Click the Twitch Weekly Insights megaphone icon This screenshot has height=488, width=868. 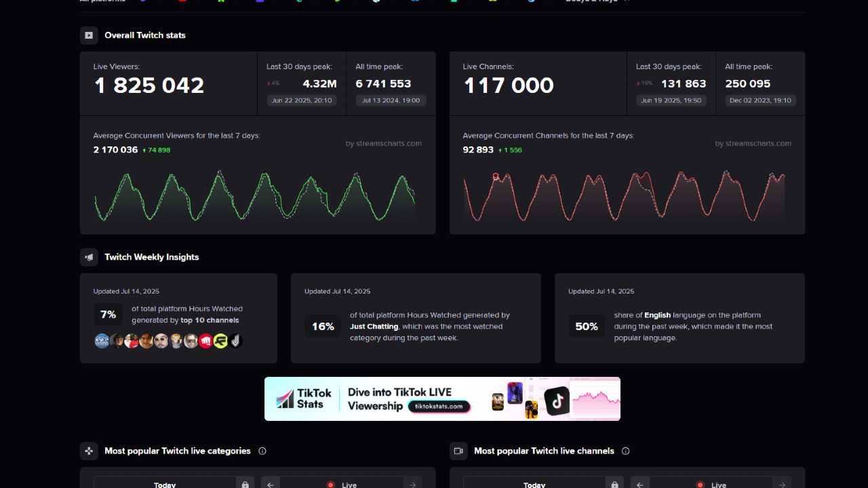click(89, 257)
